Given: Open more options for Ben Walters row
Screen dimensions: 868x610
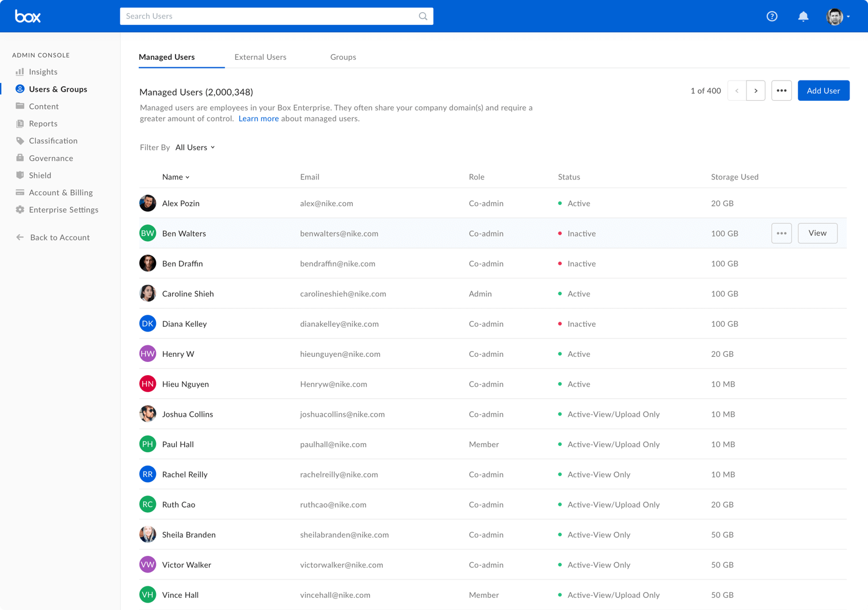Looking at the screenshot, I should pos(782,233).
